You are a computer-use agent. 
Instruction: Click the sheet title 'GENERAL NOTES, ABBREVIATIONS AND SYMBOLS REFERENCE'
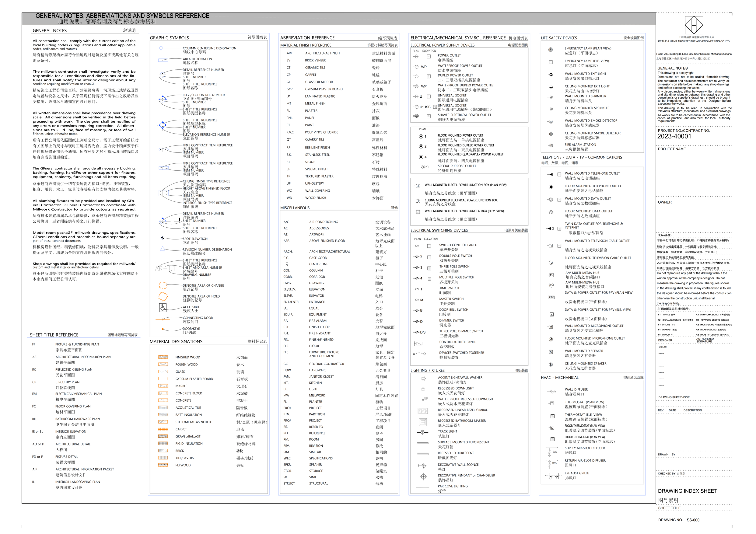122,16
